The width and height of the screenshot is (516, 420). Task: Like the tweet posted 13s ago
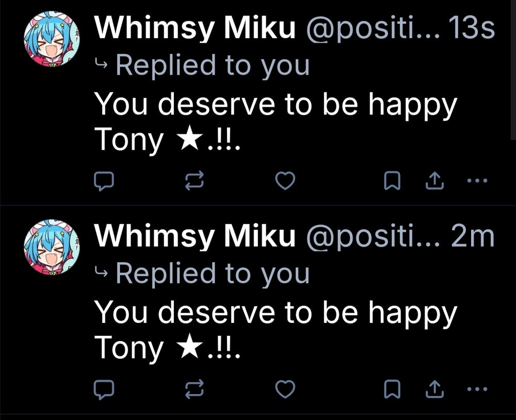[x=285, y=181]
